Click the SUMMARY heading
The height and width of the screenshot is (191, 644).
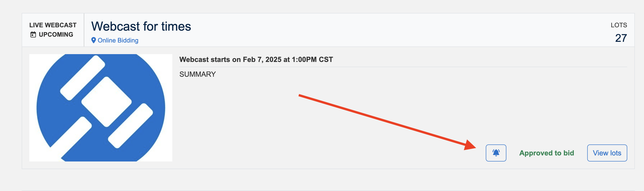click(197, 74)
